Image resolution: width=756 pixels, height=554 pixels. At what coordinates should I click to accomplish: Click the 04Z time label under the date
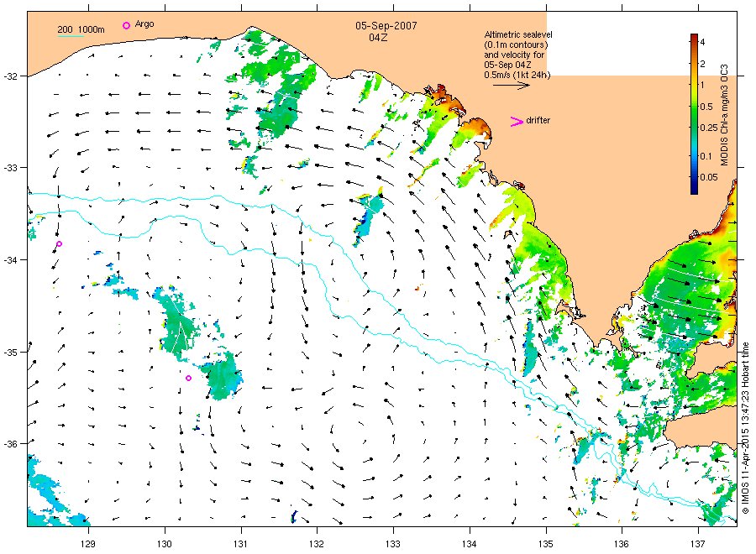click(x=377, y=38)
